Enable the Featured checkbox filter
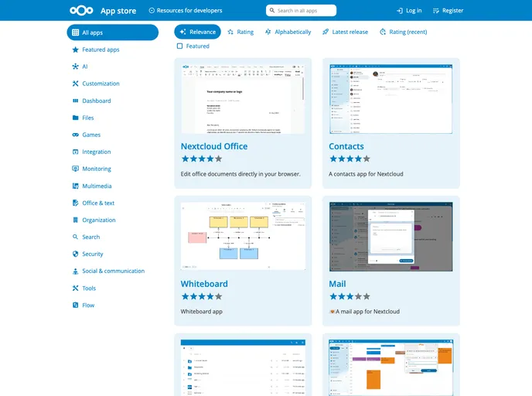 tap(180, 46)
